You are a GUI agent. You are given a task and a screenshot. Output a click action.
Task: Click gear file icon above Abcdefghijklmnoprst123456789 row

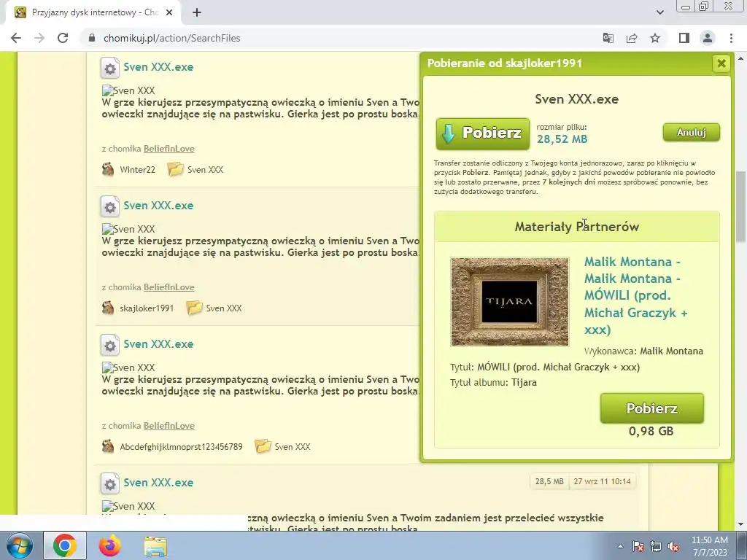[109, 345]
